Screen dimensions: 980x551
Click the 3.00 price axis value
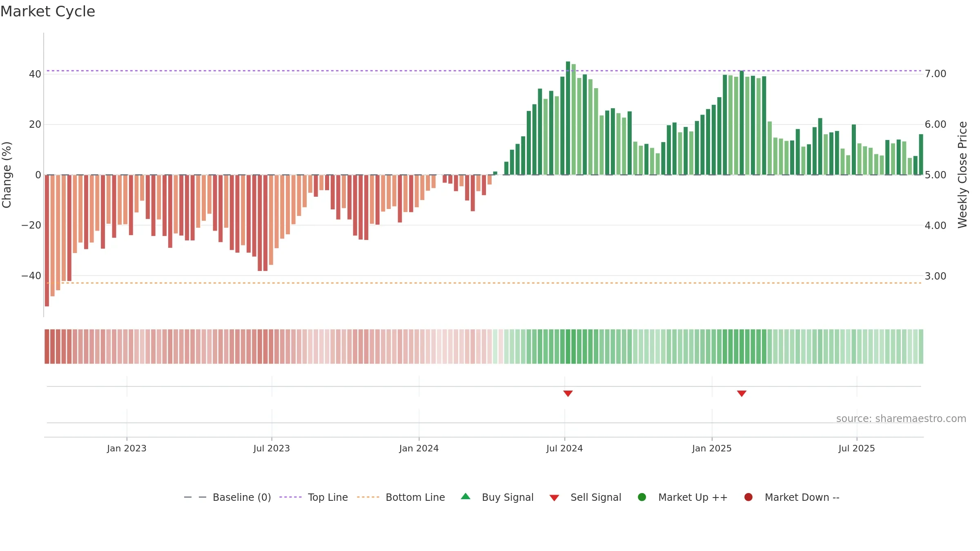click(935, 276)
